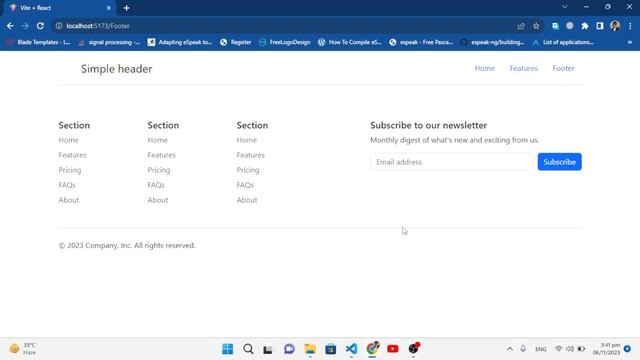Toggle the browser side panel icon
Screen dimensions: 640x360
(600, 26)
